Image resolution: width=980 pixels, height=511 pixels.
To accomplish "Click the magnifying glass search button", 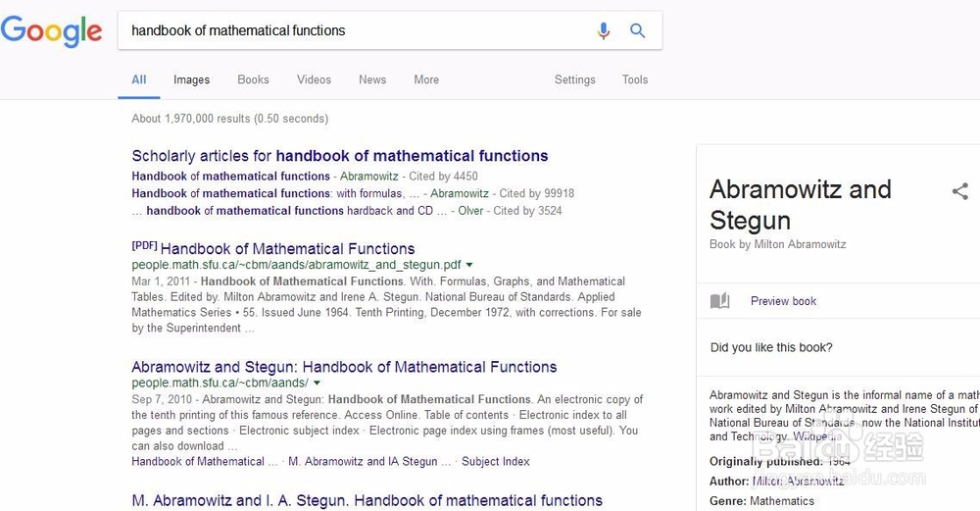I will [637, 30].
